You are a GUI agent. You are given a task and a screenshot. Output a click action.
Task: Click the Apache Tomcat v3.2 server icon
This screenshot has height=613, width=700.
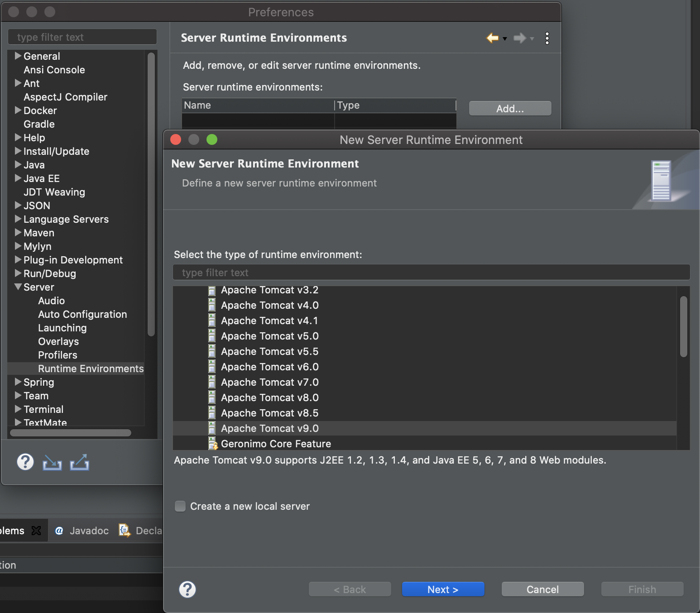211,290
